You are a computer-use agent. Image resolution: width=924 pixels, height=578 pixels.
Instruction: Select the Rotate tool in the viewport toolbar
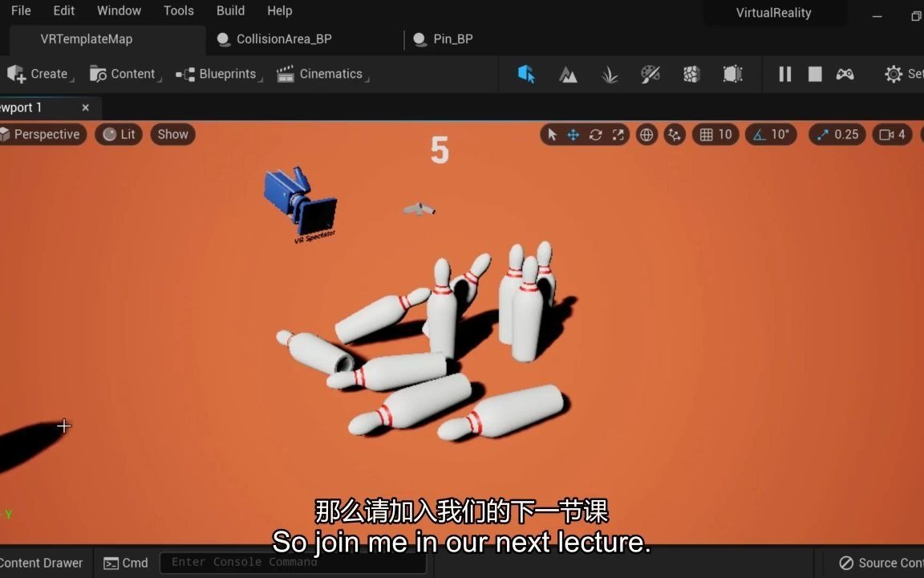[x=595, y=134]
